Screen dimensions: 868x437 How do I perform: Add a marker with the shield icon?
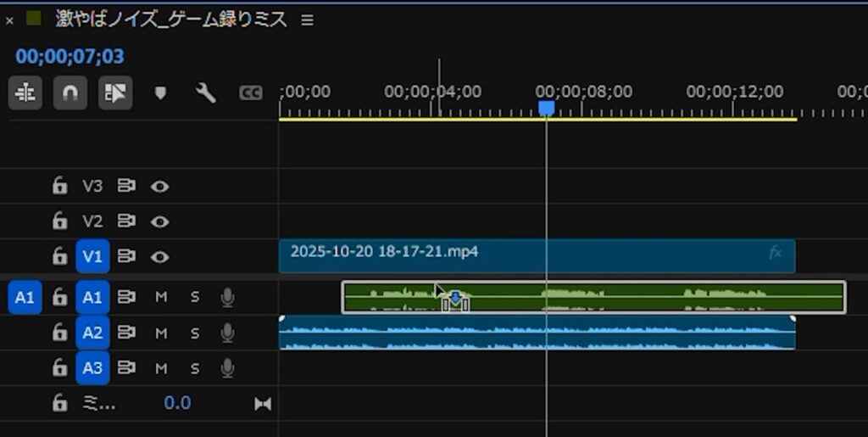160,93
